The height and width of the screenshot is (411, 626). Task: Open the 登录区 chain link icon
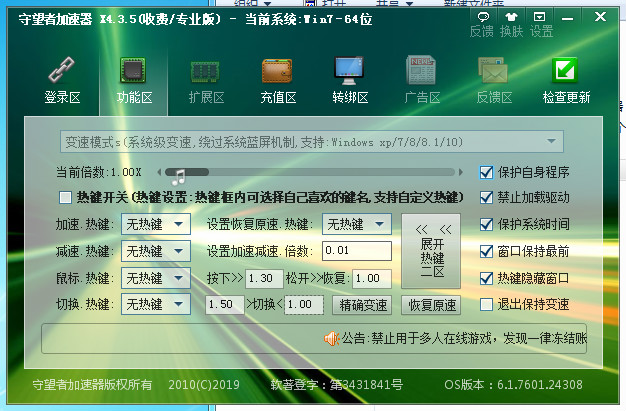(x=62, y=70)
